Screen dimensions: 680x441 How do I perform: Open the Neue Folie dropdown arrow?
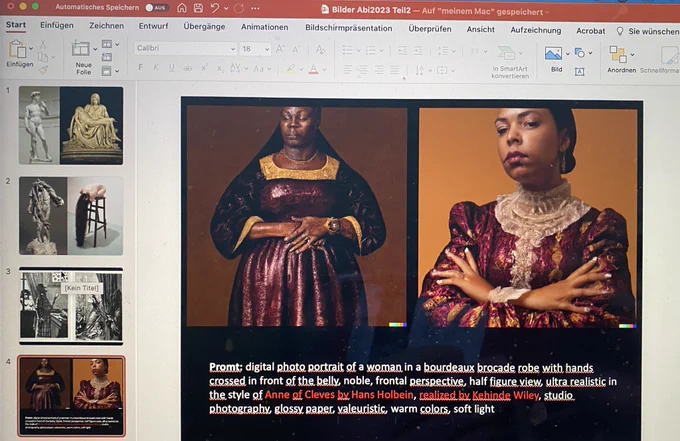[x=95, y=49]
